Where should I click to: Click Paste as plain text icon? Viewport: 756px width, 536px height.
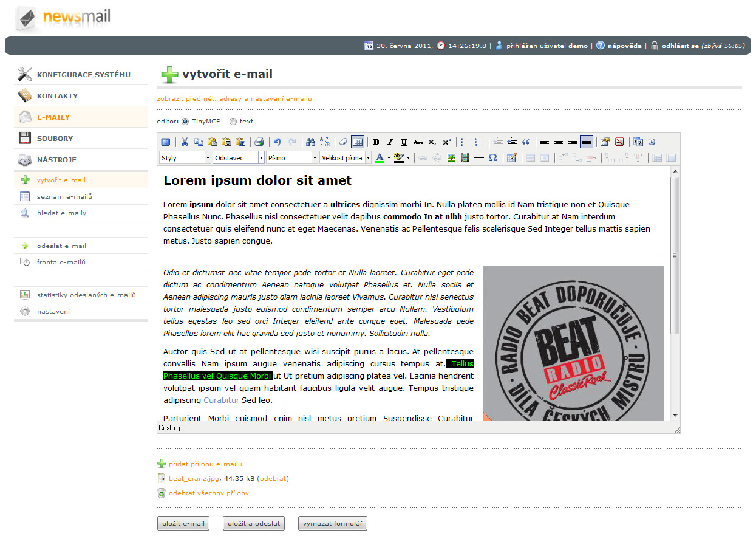(226, 142)
